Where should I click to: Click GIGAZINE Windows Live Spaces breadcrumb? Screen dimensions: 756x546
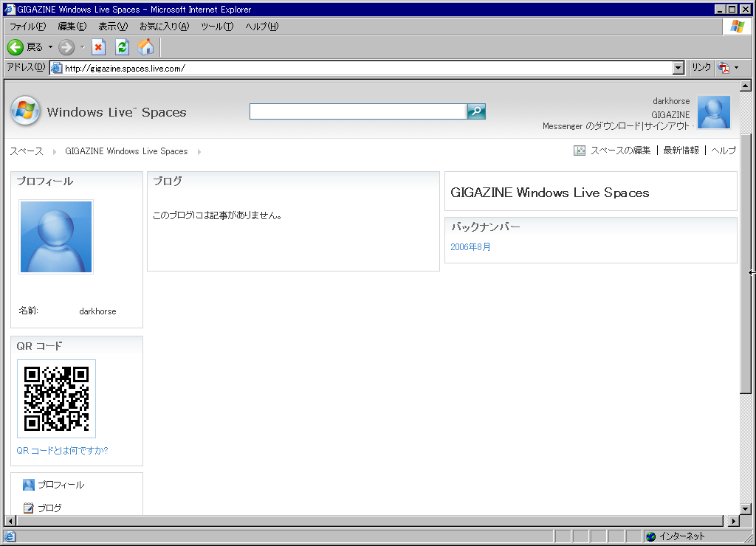click(126, 151)
